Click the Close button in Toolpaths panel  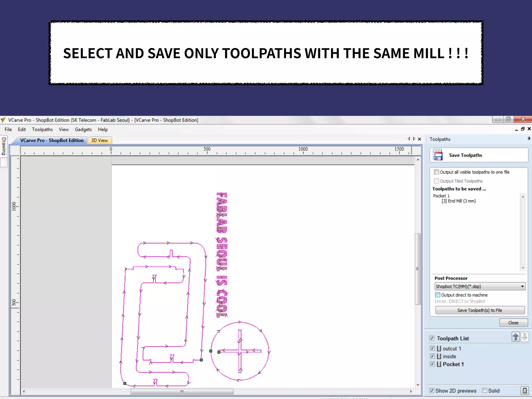pyautogui.click(x=513, y=323)
